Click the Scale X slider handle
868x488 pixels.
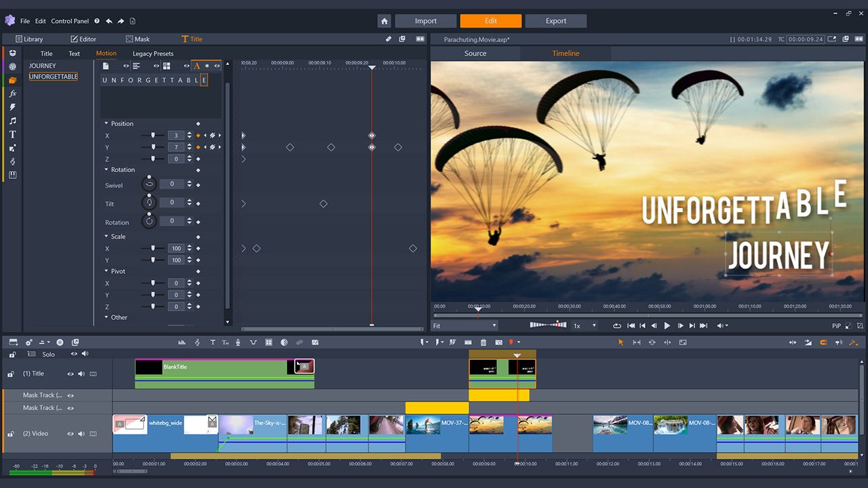pyautogui.click(x=153, y=249)
